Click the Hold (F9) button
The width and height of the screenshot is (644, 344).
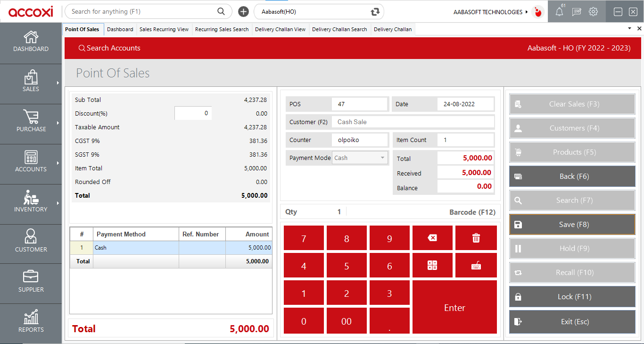[572, 249]
